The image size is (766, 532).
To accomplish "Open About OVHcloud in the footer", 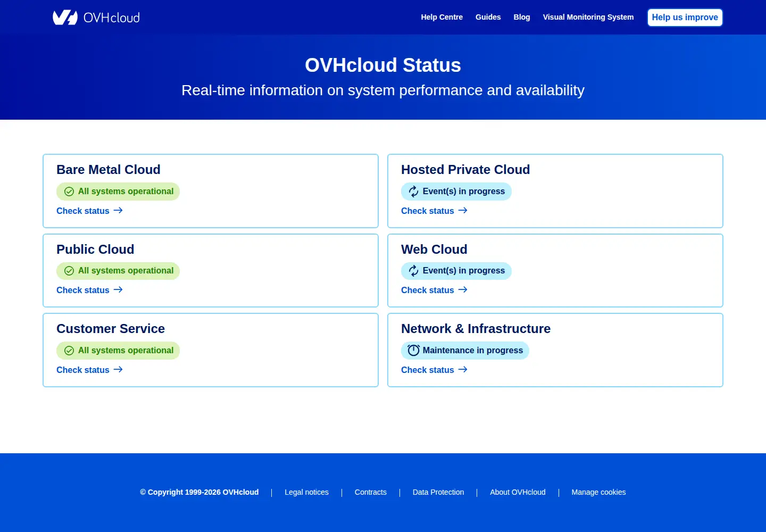I will click(x=518, y=492).
